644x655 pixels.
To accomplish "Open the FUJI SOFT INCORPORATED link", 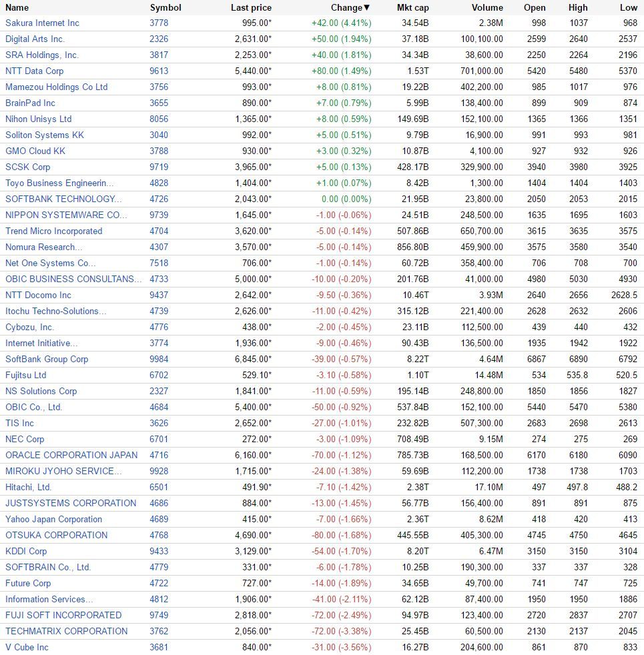I will 63,616.
